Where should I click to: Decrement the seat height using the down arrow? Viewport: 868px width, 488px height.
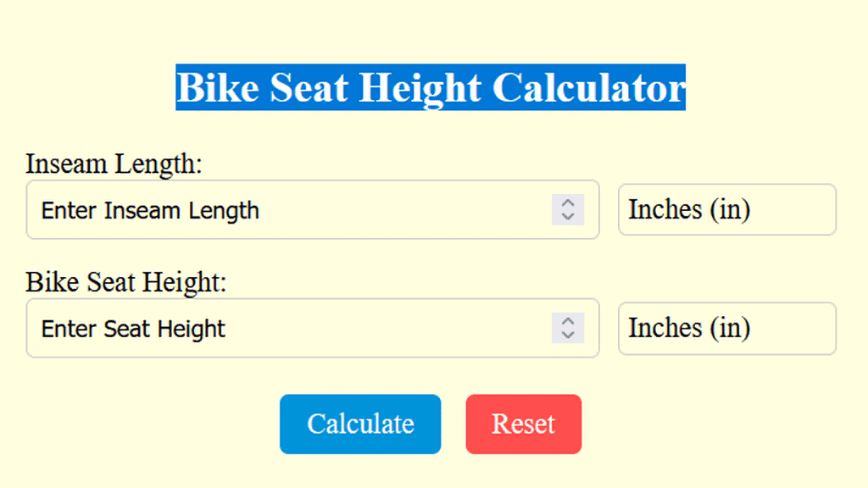568,335
